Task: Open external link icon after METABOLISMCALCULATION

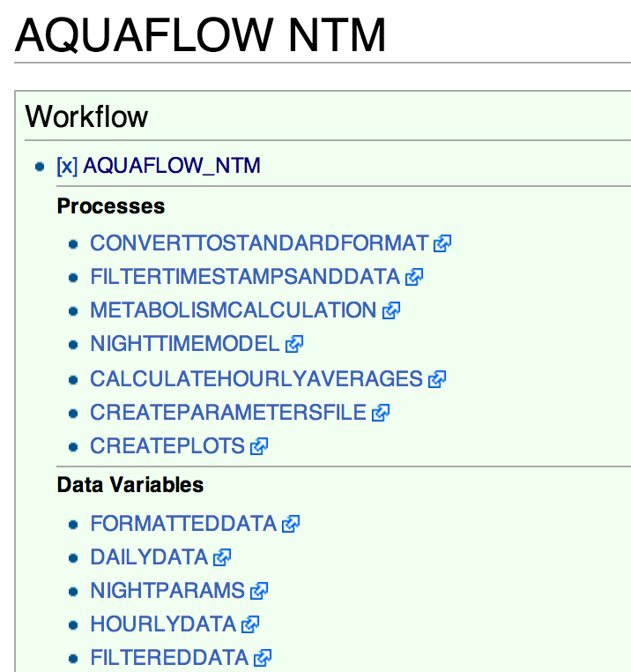Action: click(x=390, y=311)
